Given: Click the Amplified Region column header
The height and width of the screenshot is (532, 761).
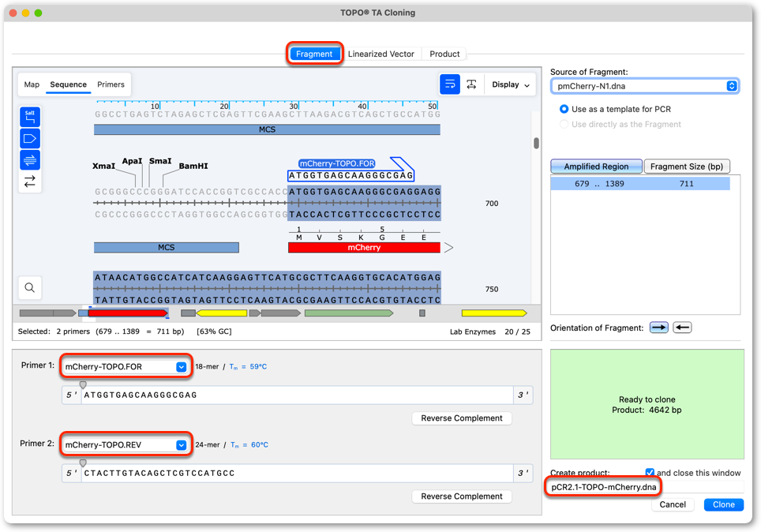Looking at the screenshot, I should [596, 167].
